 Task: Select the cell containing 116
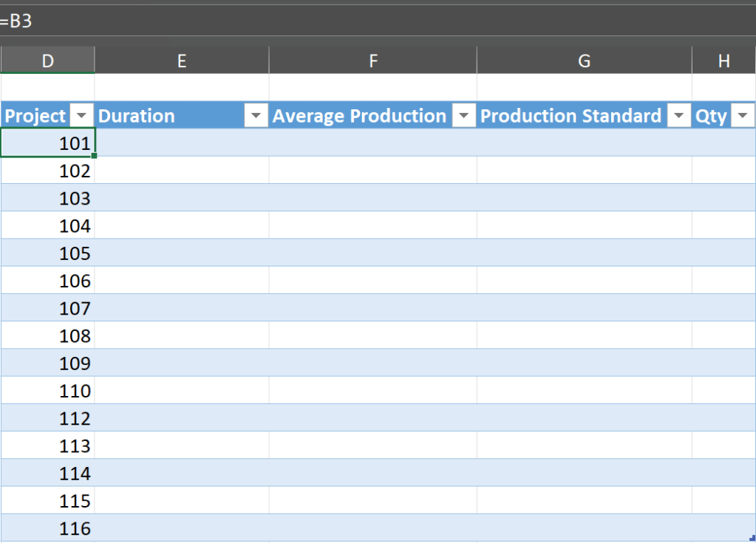[x=48, y=527]
